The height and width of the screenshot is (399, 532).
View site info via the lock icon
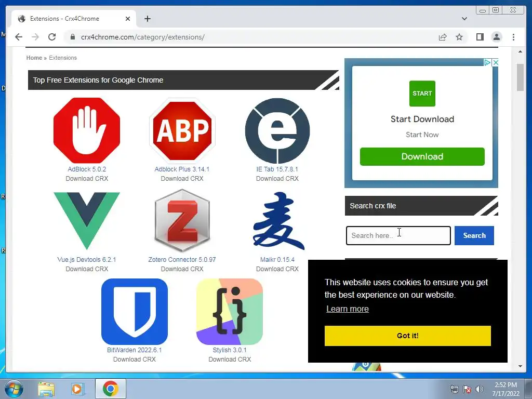coord(72,37)
